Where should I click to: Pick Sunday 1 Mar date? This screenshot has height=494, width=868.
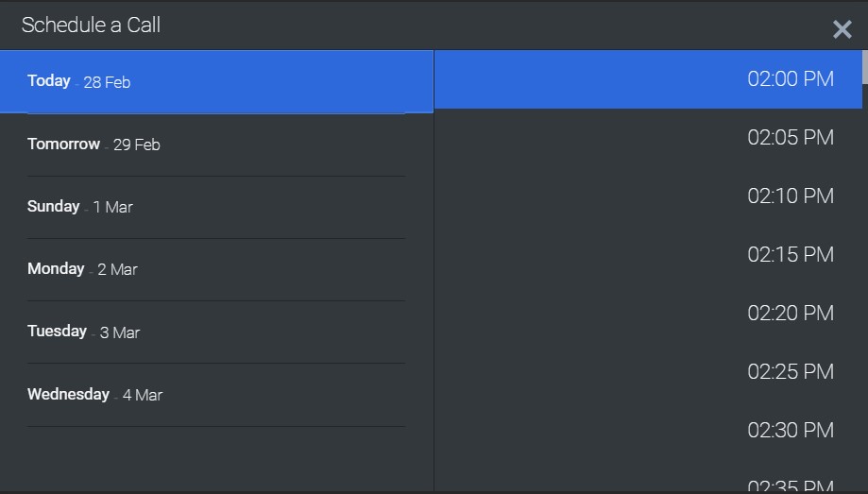216,207
